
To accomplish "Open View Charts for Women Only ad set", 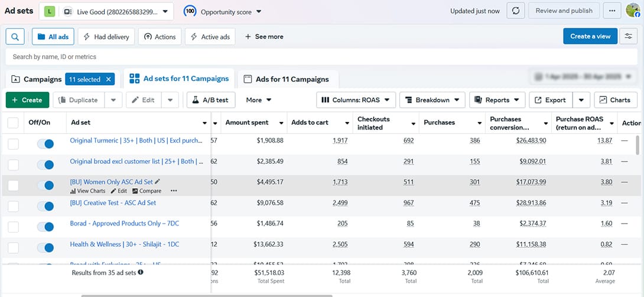I will coord(87,191).
